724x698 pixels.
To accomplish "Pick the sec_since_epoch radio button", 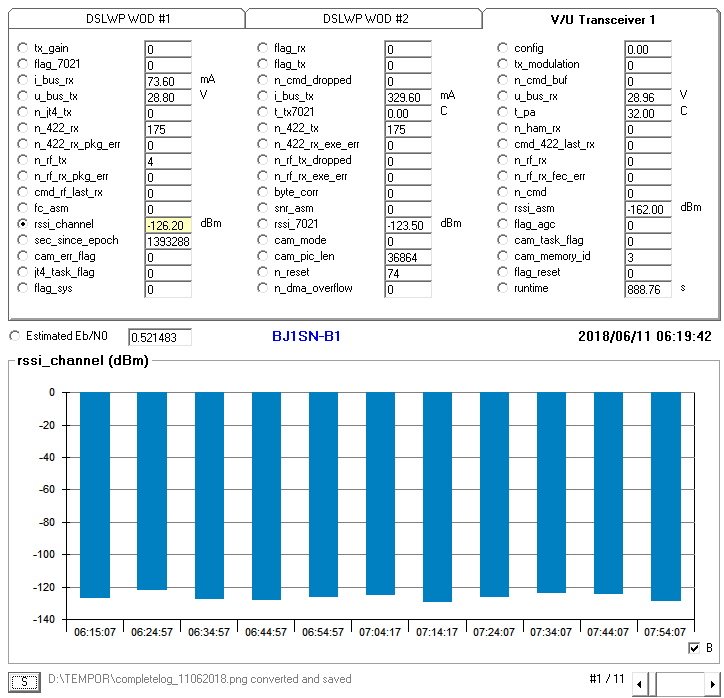I will pyautogui.click(x=22, y=240).
